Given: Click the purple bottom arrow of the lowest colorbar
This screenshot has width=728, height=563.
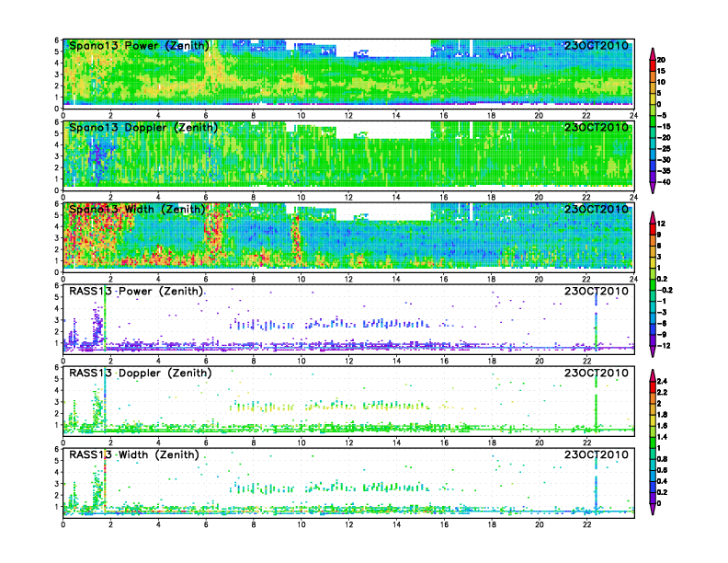Looking at the screenshot, I should [653, 509].
